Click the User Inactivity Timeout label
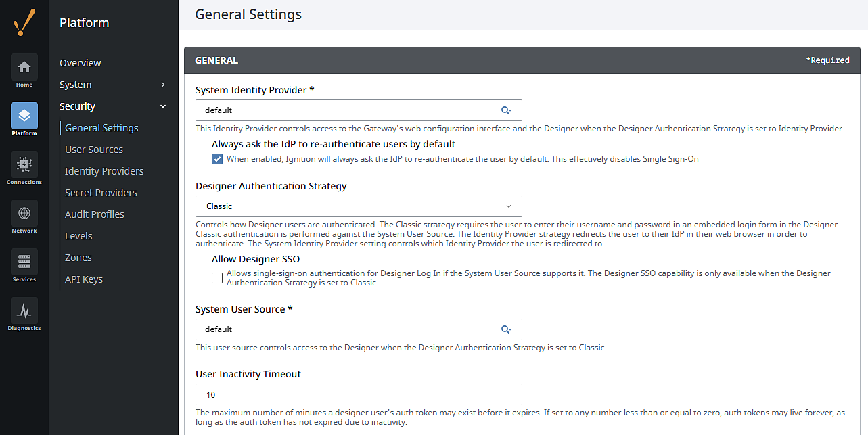 coord(248,374)
